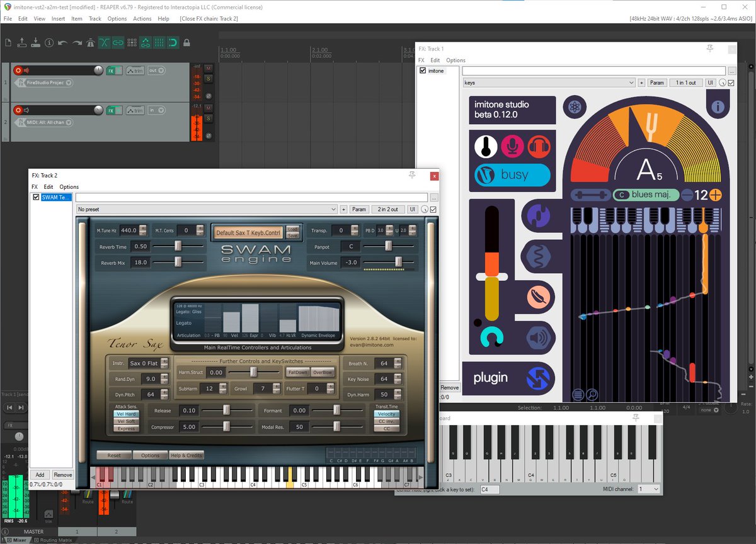756x544 pixels.
Task: Open project settings info icon in toolbar
Action: point(49,43)
